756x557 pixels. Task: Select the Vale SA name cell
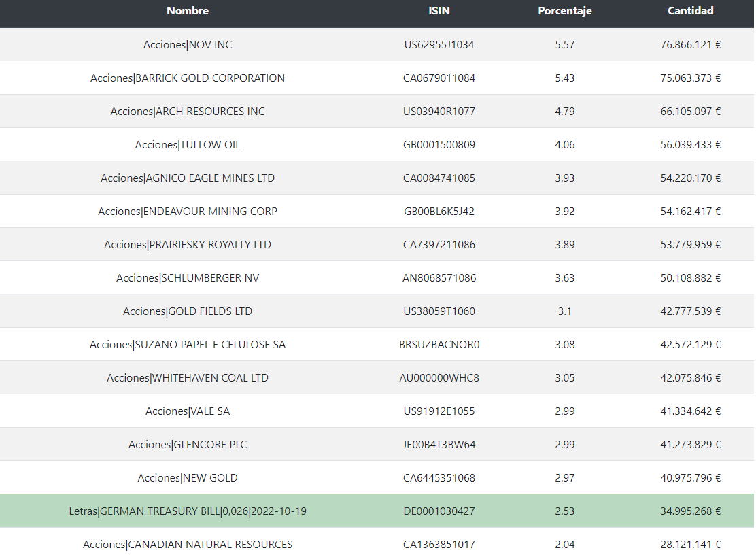188,411
